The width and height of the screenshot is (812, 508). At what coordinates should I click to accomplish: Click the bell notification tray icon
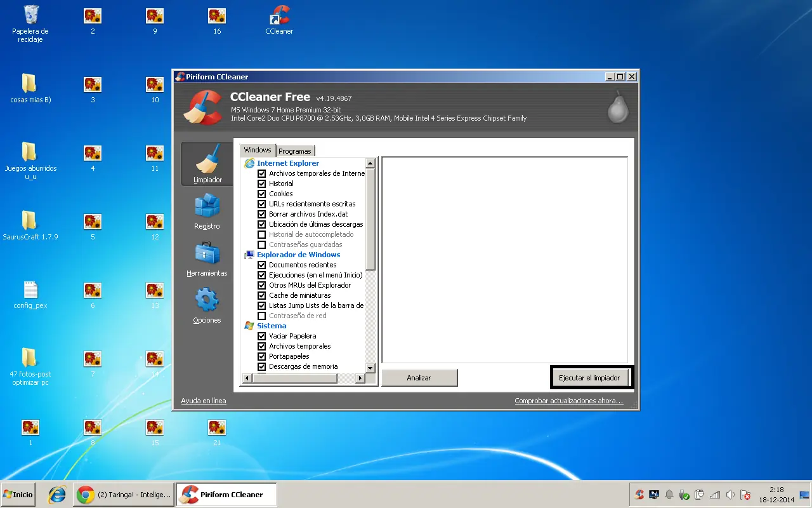669,495
